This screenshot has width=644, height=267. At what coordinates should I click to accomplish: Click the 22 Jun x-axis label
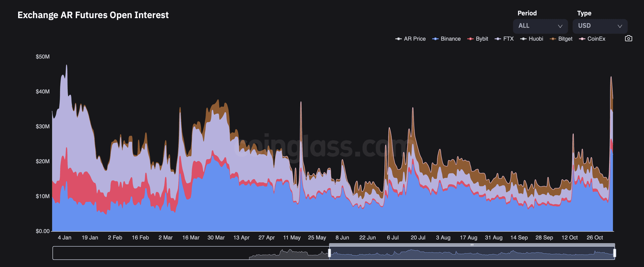pyautogui.click(x=368, y=237)
